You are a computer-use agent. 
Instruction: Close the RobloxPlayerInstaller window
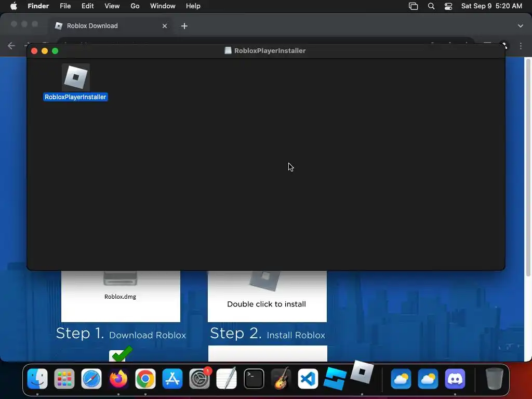[x=34, y=51]
